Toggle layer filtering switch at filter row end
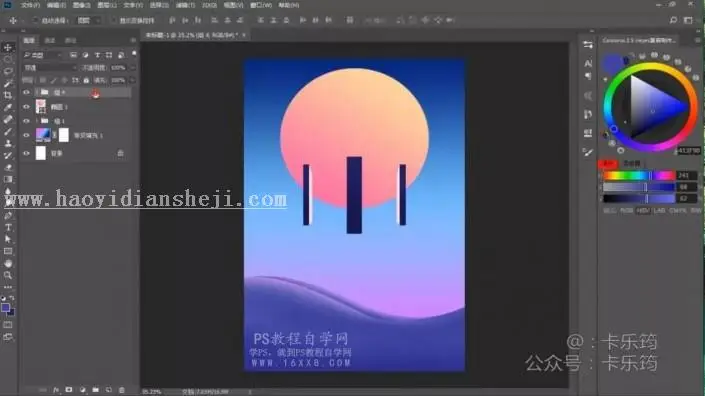 (134, 54)
